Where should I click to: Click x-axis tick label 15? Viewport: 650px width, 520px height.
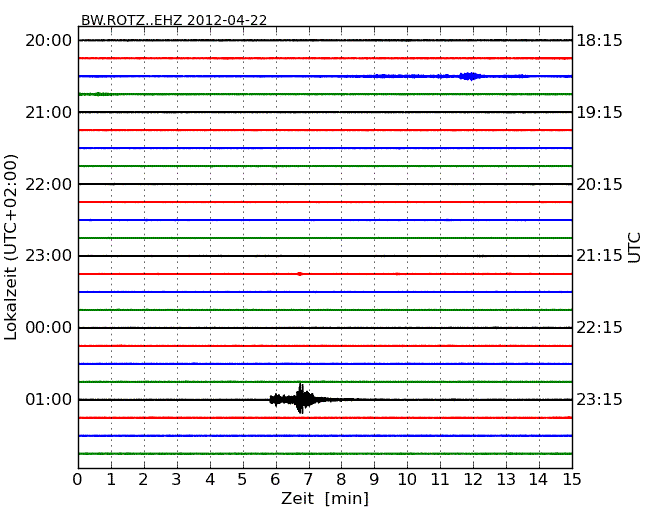click(x=572, y=480)
